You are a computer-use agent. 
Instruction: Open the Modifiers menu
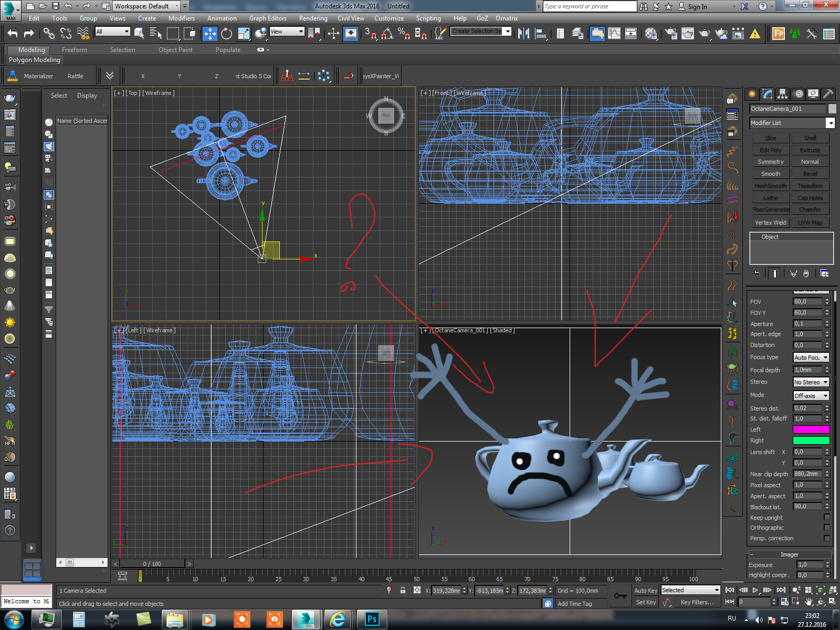tap(181, 18)
